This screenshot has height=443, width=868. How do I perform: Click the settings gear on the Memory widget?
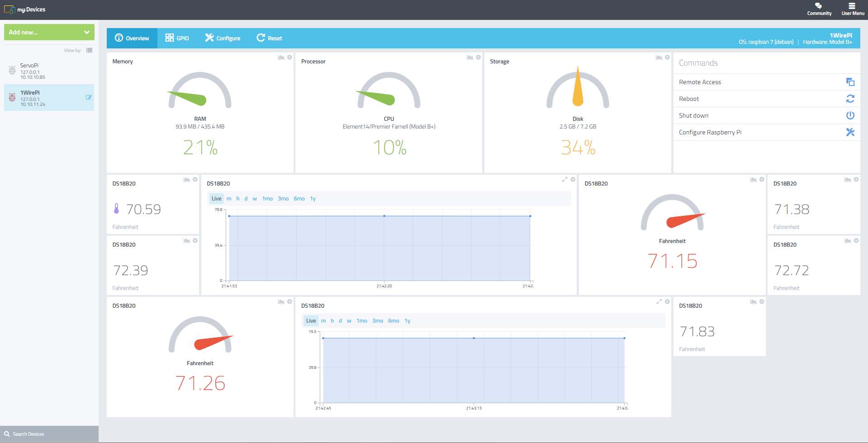289,57
